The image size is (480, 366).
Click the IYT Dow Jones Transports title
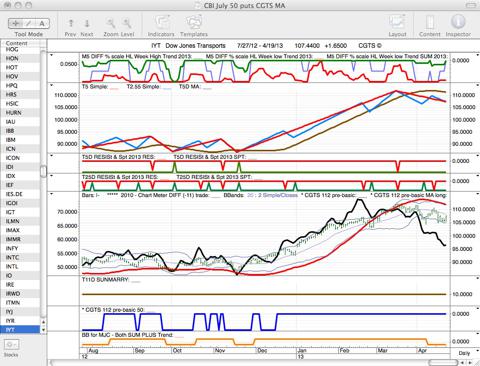[188, 46]
